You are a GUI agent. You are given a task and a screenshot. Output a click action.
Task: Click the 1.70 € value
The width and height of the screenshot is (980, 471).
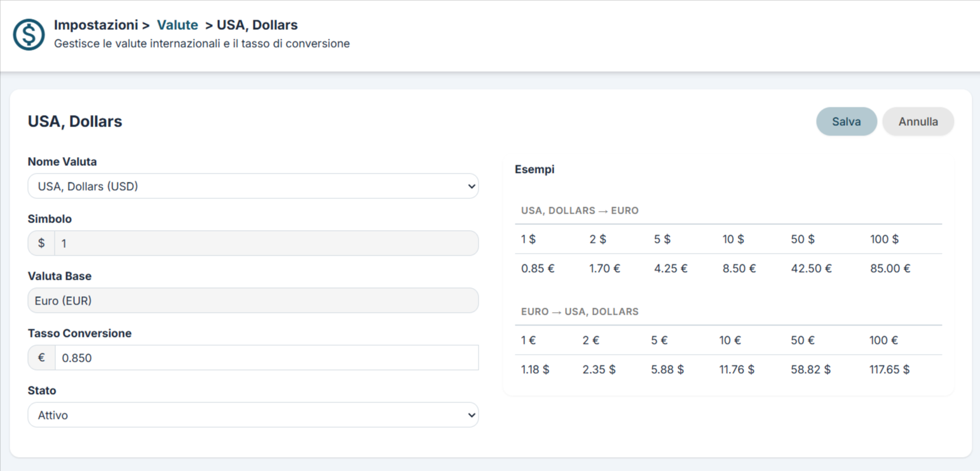coord(605,269)
